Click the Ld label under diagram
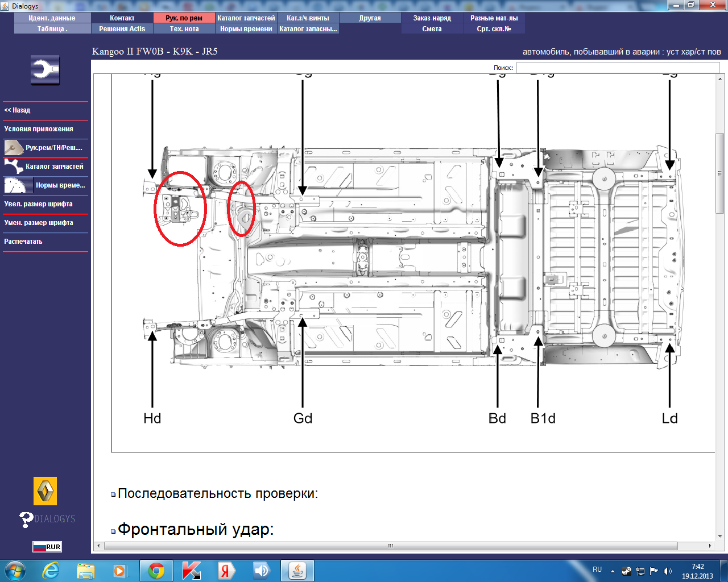This screenshot has width=728, height=582. 670,418
